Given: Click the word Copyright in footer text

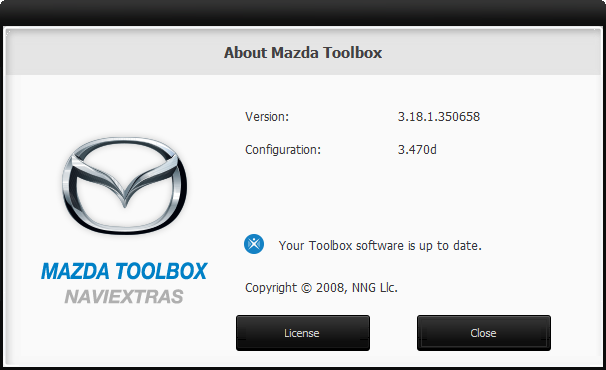Looking at the screenshot, I should point(271,288).
